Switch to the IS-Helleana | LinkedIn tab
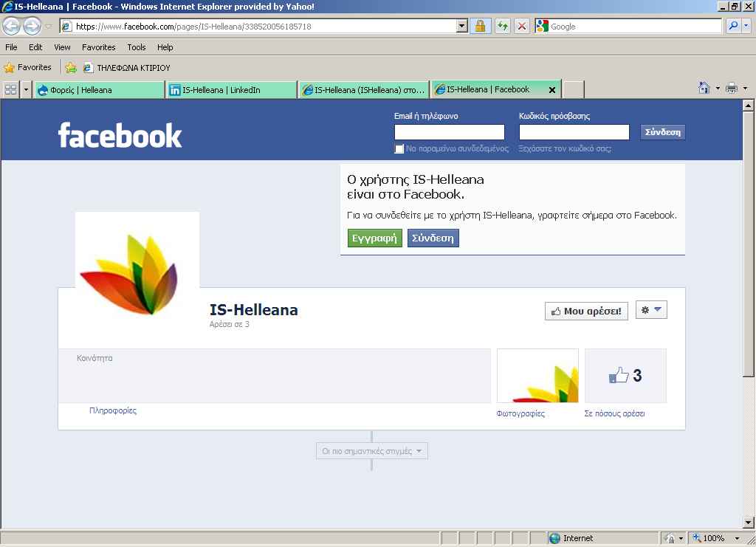Viewport: 756px width, 547px height. tap(231, 90)
